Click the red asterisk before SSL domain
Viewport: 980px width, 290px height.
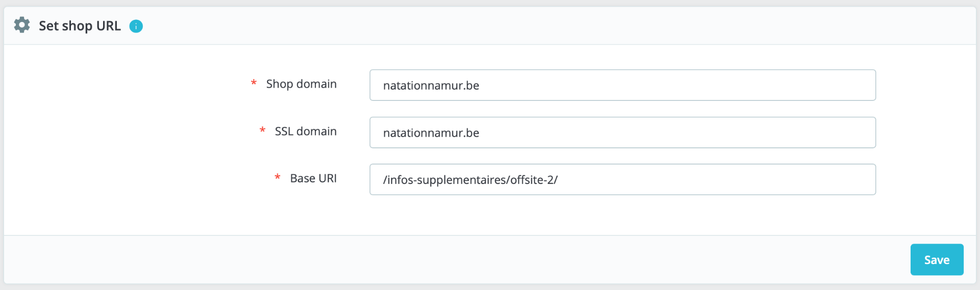[x=262, y=130]
